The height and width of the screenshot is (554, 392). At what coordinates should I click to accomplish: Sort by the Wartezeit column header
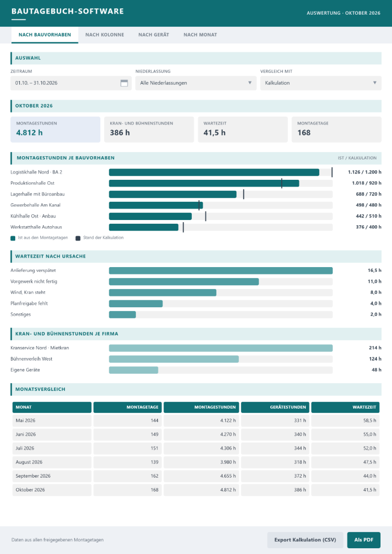coord(345,407)
